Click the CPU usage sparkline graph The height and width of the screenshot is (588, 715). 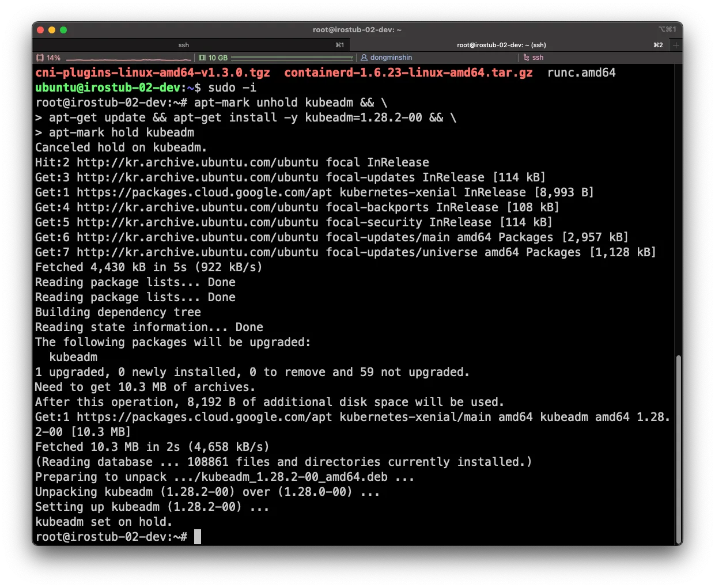[x=128, y=58]
